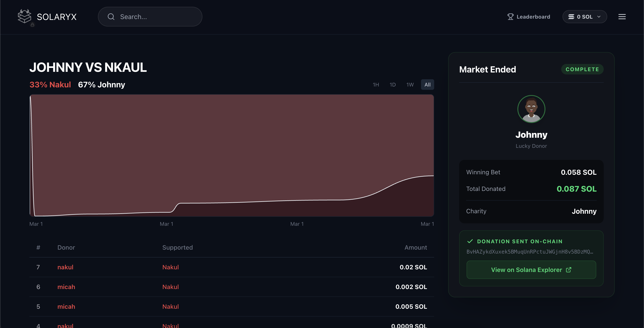The height and width of the screenshot is (328, 644).
Task: Click the SOL wallet stack icon
Action: tap(571, 17)
